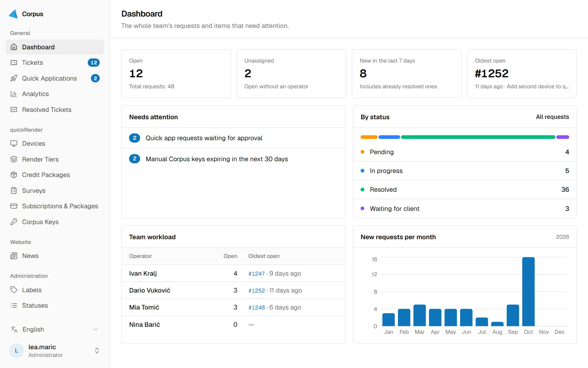Open the English language dropdown
The height and width of the screenshot is (368, 588).
click(55, 329)
